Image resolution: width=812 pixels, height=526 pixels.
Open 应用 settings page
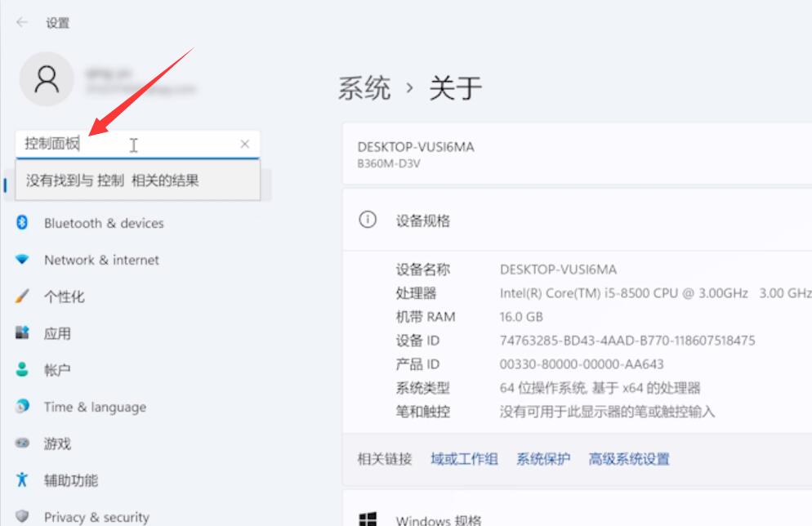[x=57, y=333]
